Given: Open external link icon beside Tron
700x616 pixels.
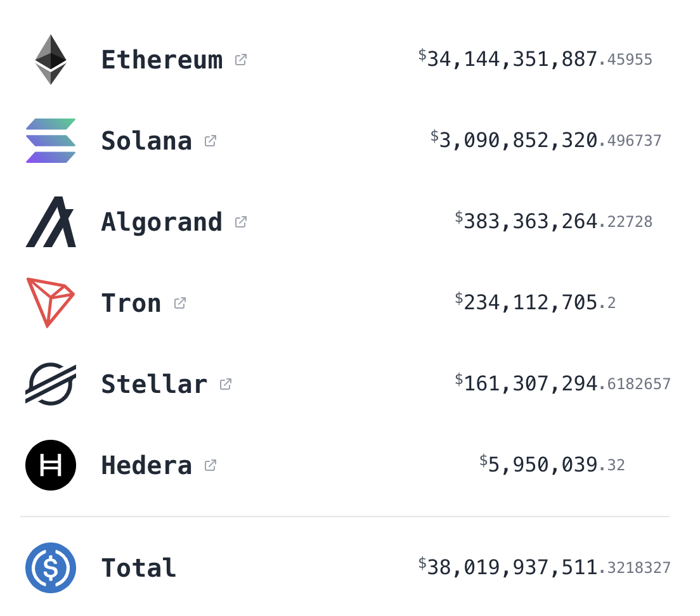Looking at the screenshot, I should tap(180, 304).
